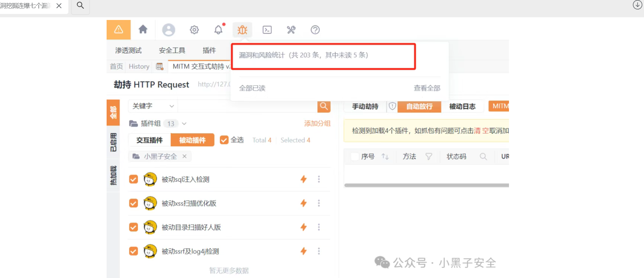Uncheck the 被动目录扫描好人版 plugin checkbox

click(134, 227)
